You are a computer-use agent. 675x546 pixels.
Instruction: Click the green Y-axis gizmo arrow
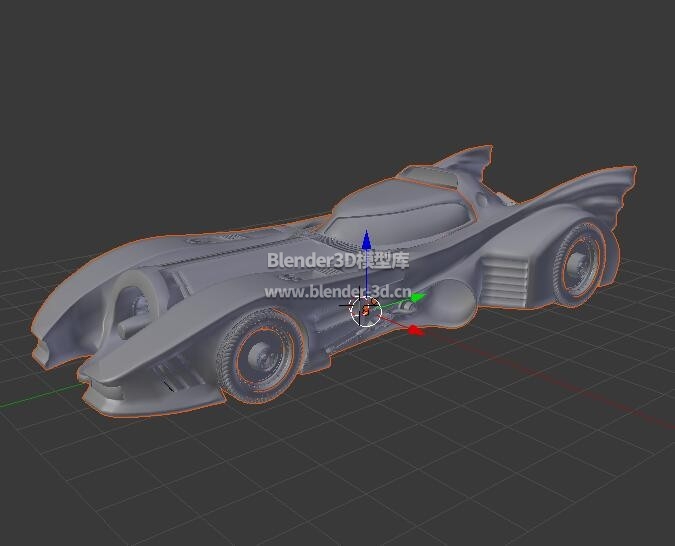coord(418,297)
